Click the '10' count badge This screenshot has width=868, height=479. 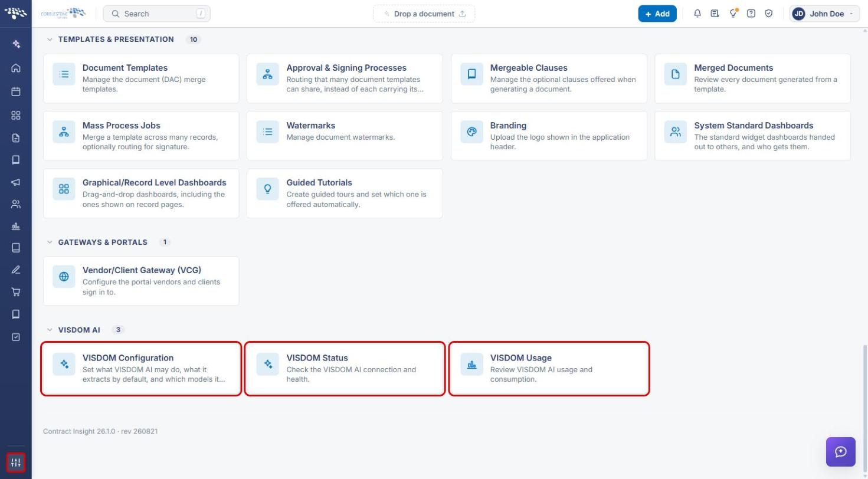coord(193,40)
